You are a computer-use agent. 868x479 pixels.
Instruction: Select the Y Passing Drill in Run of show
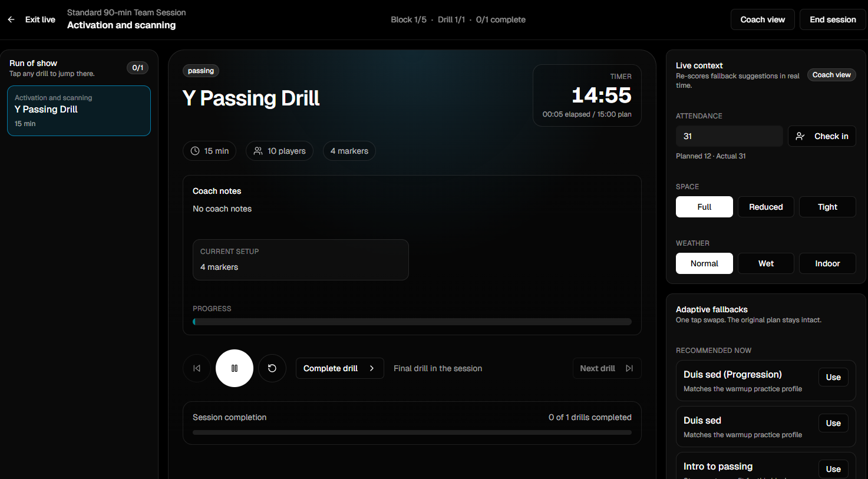78,110
